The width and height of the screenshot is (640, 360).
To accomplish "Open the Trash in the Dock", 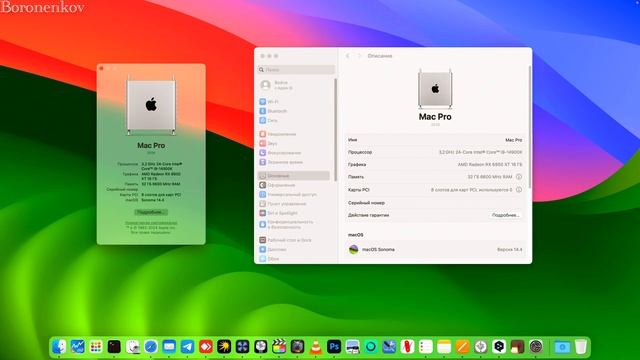I will click(580, 347).
